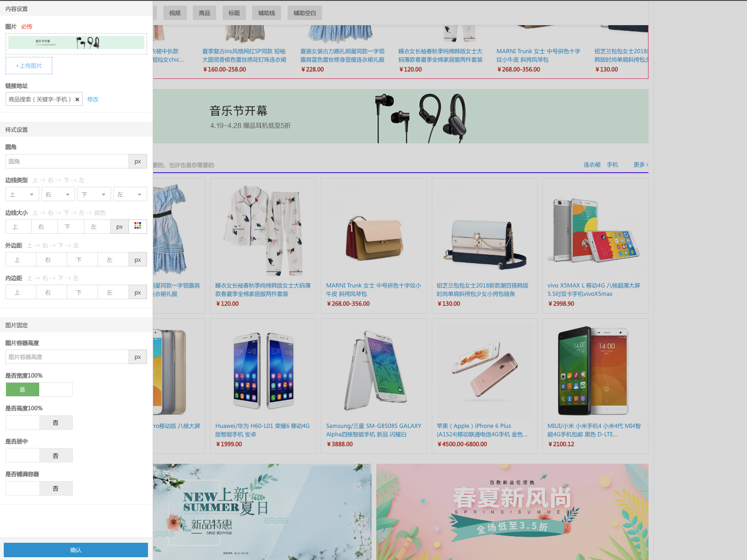Open the Huawei 荣耀6 phone image
The width and height of the screenshot is (747, 560).
pos(263,371)
